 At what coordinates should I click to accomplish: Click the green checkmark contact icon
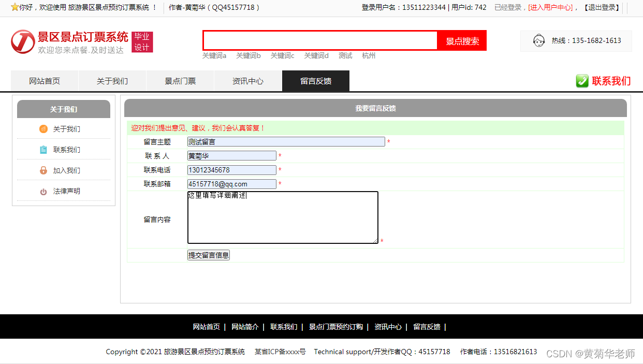pyautogui.click(x=582, y=81)
